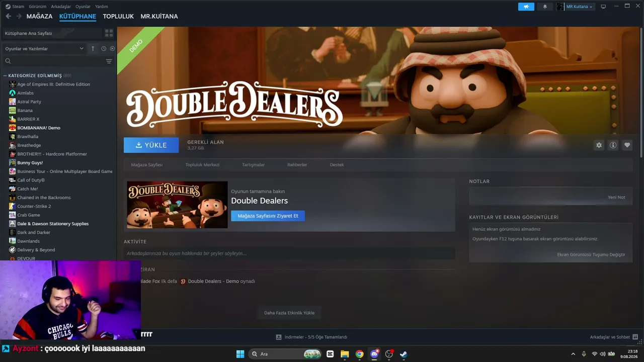The width and height of the screenshot is (644, 362).
Task: Go to MAĞAZA tab
Action: 39,16
